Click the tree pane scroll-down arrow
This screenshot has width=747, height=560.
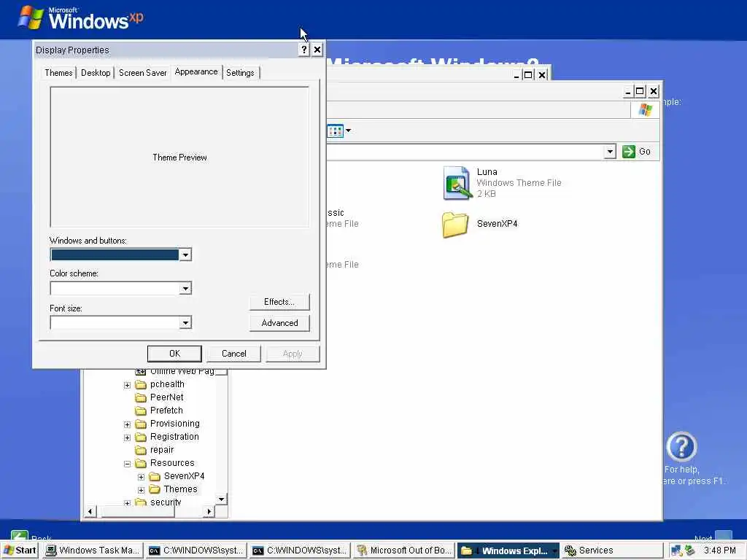click(222, 499)
